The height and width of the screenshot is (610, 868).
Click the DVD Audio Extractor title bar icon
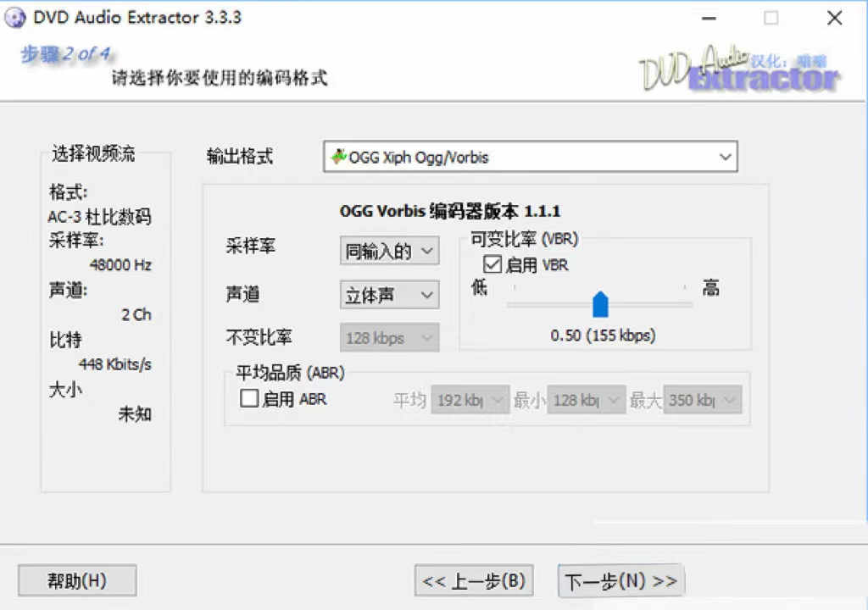pyautogui.click(x=14, y=17)
